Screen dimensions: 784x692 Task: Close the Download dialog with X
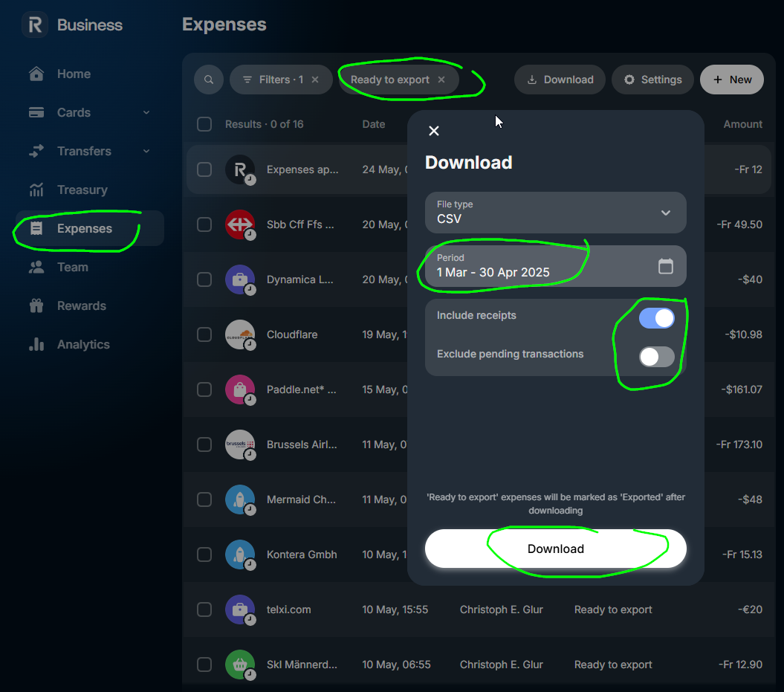pos(434,131)
